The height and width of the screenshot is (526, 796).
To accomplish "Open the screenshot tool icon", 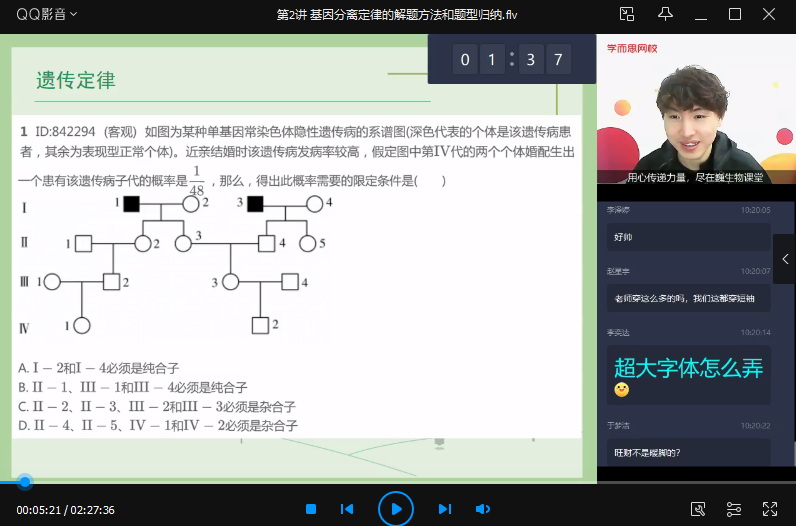I will 698,509.
